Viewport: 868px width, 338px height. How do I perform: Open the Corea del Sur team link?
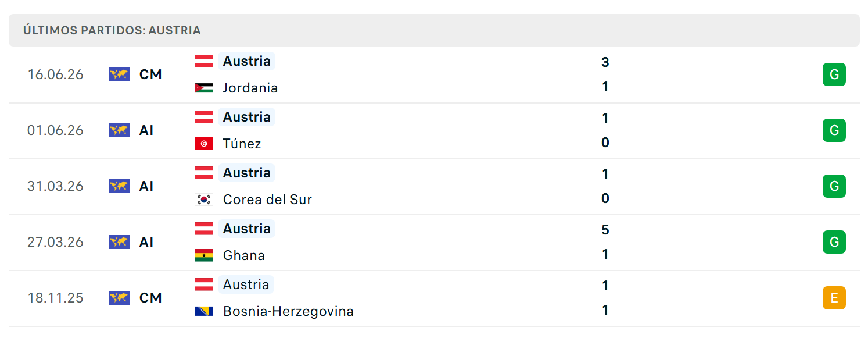click(x=267, y=200)
